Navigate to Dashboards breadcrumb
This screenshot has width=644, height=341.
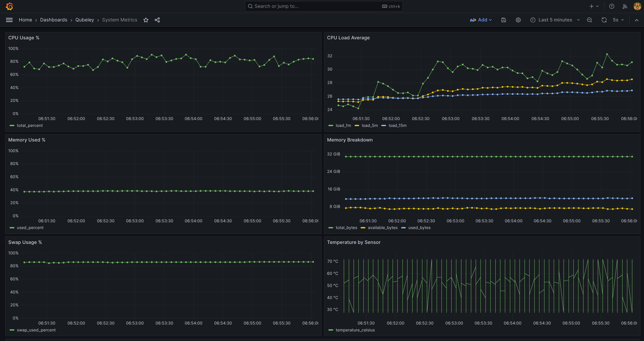coord(54,20)
